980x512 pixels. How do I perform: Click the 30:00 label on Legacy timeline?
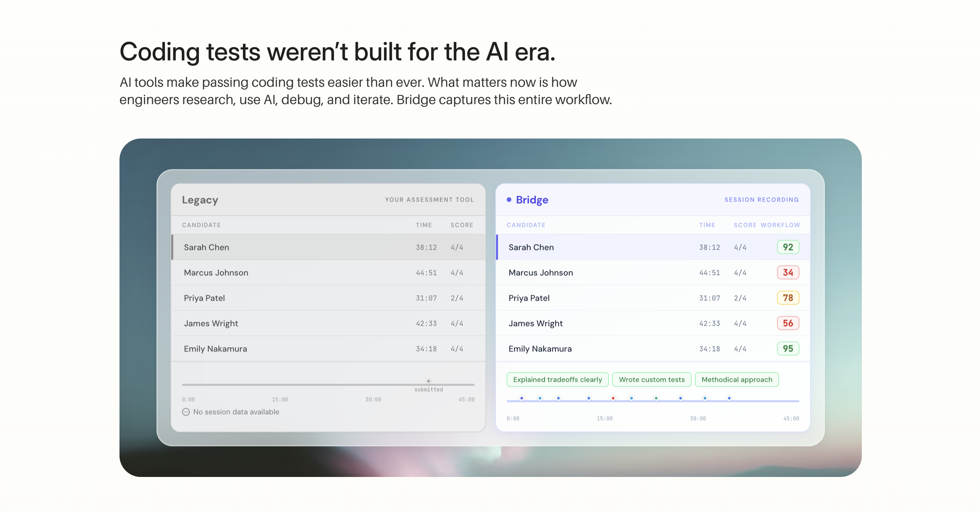point(373,400)
